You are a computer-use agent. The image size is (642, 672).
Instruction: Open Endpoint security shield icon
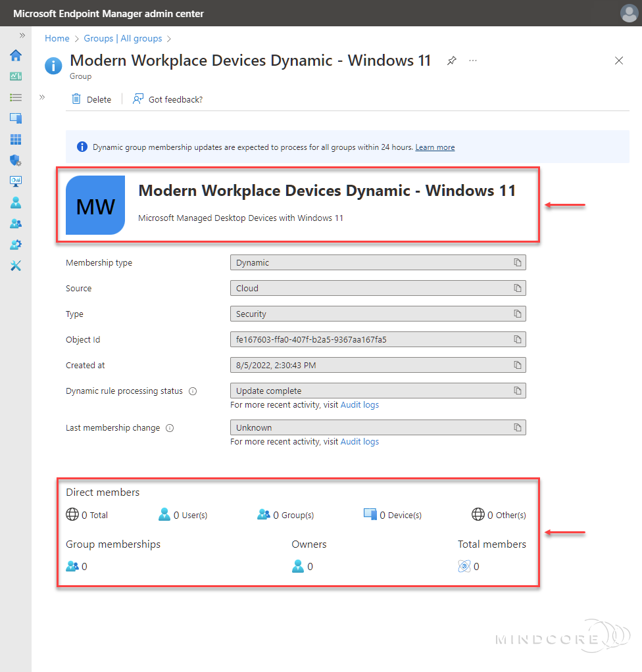coord(16,160)
